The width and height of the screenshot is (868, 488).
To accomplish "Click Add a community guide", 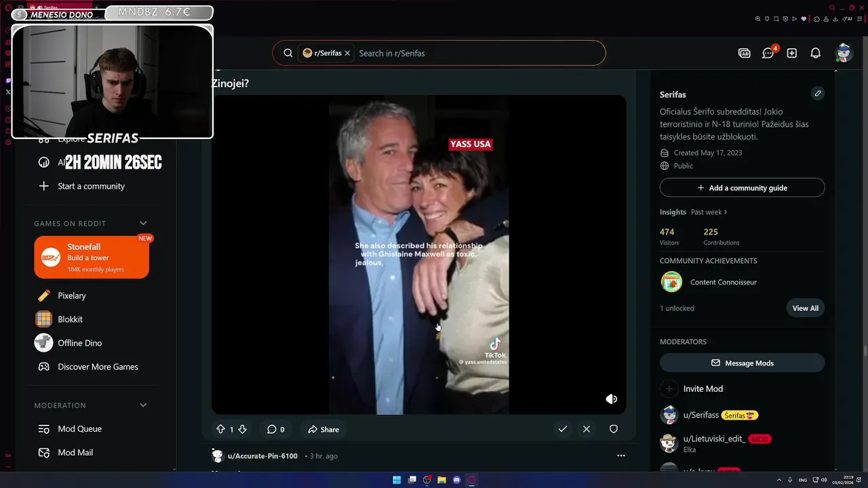I will point(742,188).
